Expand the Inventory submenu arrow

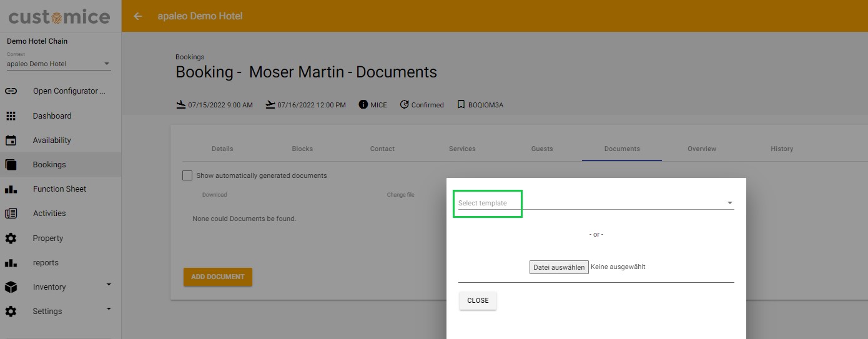109,285
